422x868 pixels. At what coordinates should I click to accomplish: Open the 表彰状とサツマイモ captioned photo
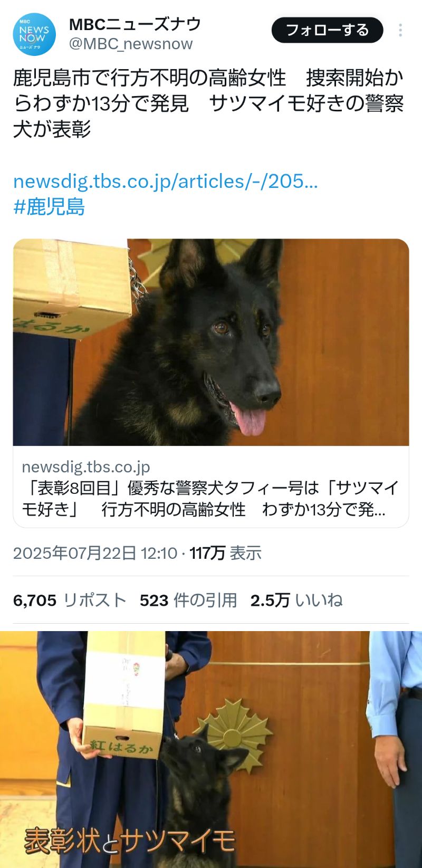(x=211, y=749)
